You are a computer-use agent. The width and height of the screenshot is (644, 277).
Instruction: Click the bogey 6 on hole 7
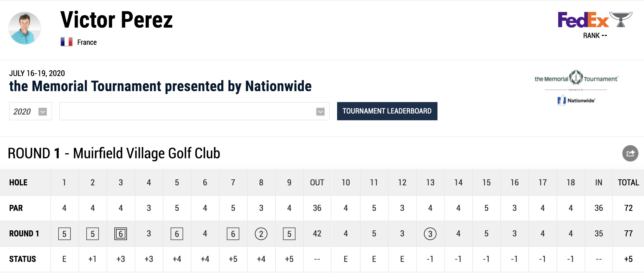coord(233,234)
